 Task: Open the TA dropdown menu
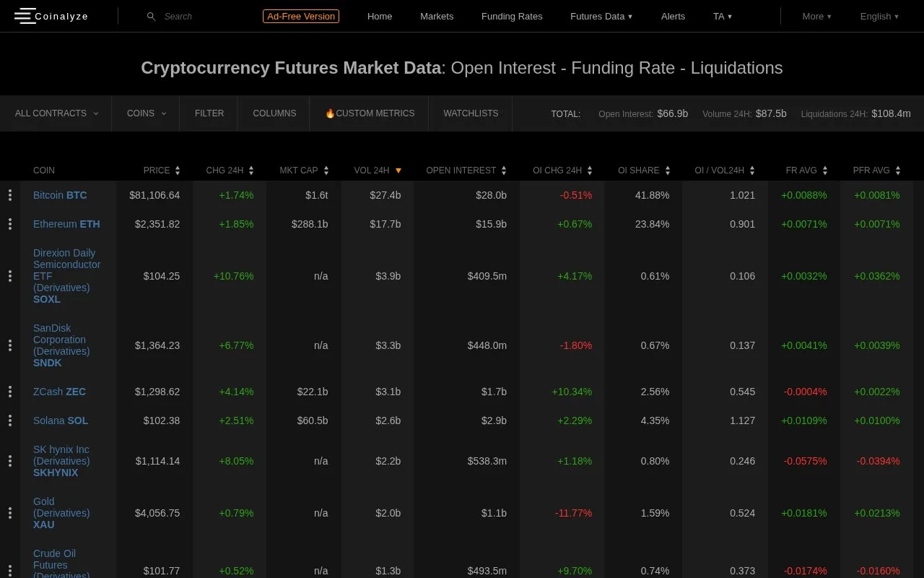tap(723, 16)
